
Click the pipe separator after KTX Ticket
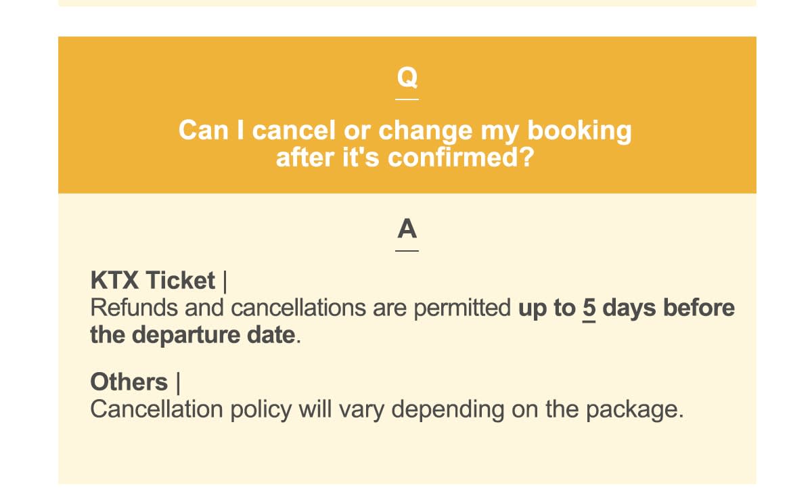(x=225, y=281)
